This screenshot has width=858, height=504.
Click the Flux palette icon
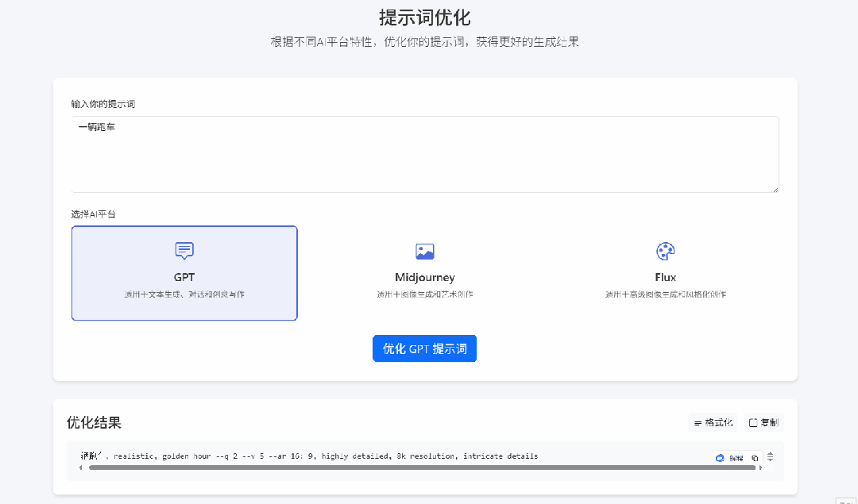point(666,251)
